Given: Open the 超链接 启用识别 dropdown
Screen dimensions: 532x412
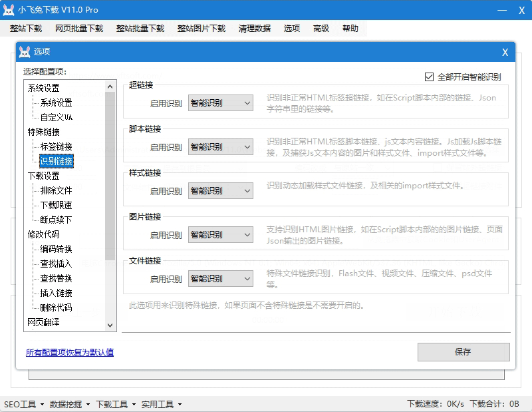Looking at the screenshot, I should pyautogui.click(x=220, y=103).
